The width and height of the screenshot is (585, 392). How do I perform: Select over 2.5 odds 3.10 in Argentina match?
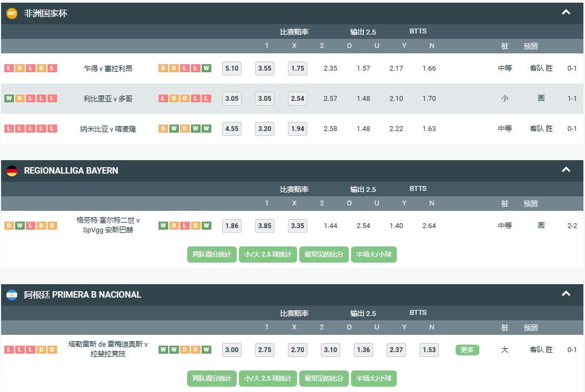coord(331,350)
